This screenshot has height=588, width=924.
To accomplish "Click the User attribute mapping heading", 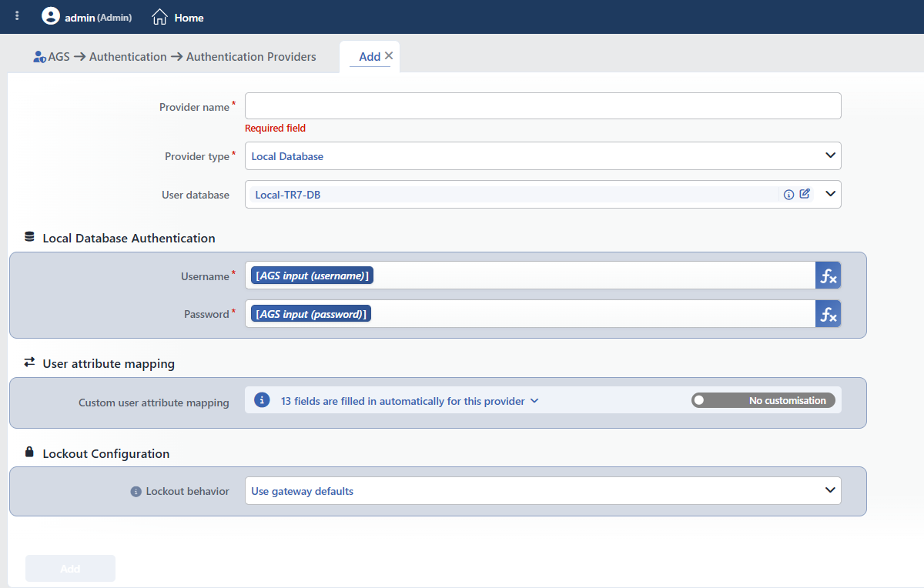I will pos(109,363).
